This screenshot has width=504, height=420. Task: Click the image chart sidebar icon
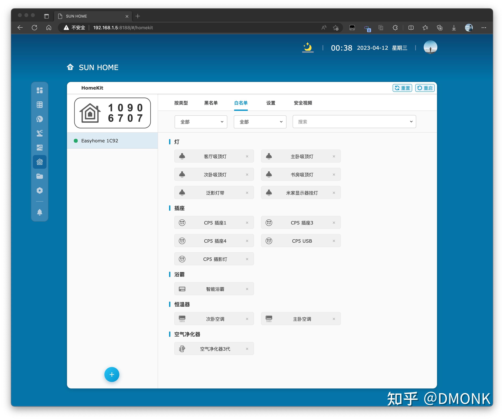pyautogui.click(x=40, y=147)
